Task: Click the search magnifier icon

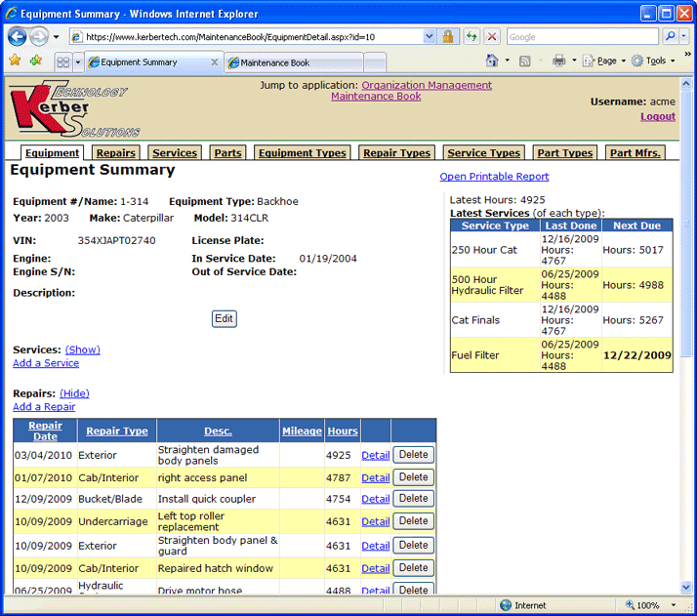Action: [671, 36]
